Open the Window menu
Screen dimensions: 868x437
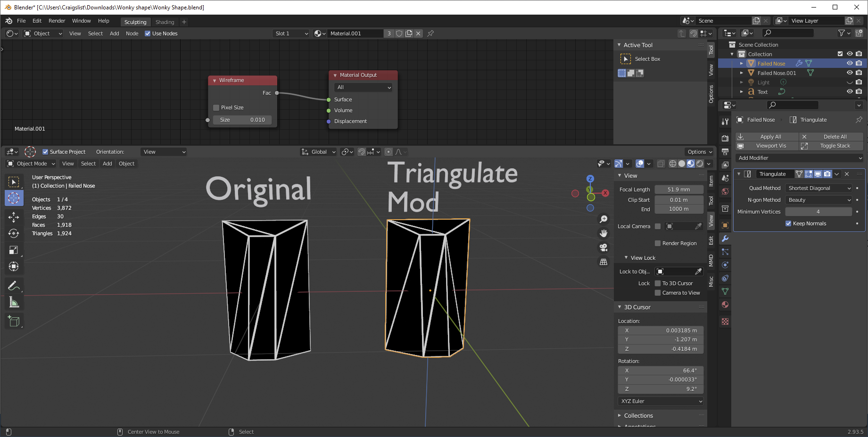coord(81,21)
